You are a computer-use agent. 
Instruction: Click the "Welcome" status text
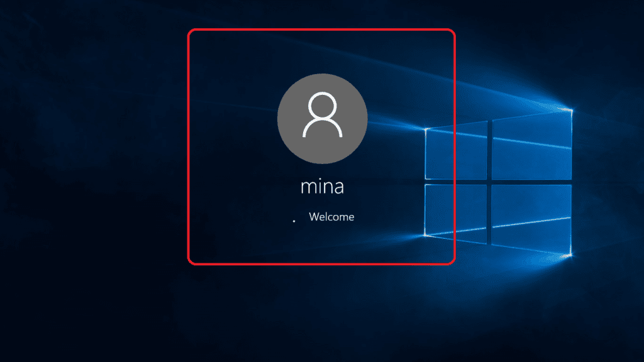[331, 217]
